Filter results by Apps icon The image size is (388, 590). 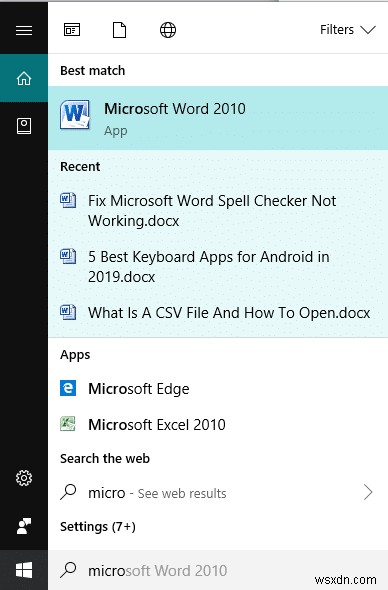point(72,30)
